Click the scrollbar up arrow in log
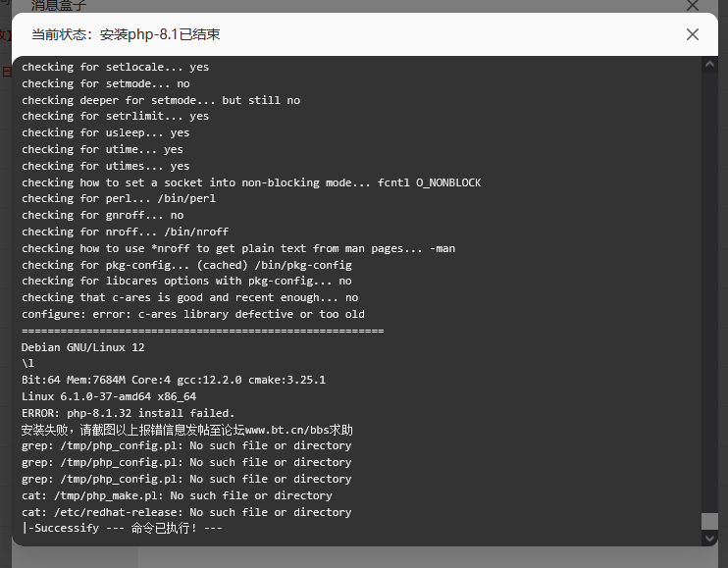 709,65
